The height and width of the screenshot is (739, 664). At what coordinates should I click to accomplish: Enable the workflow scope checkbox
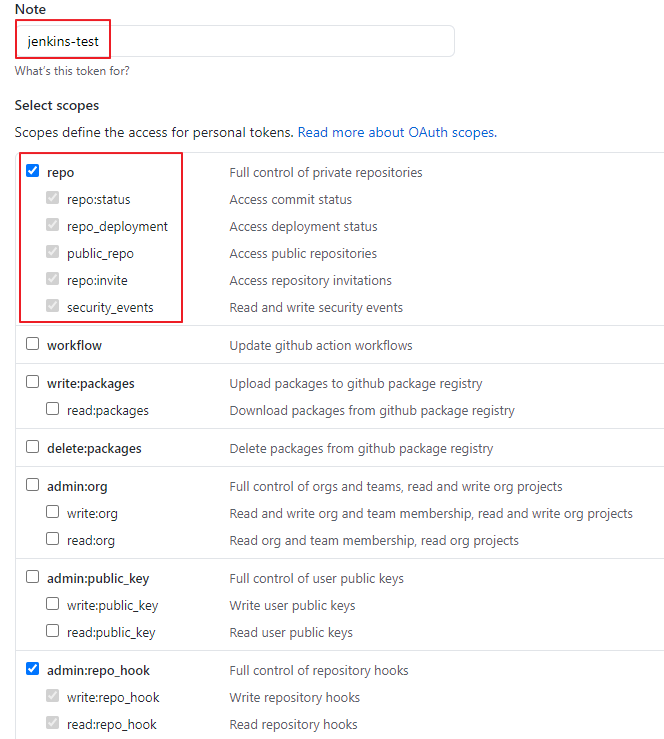pyautogui.click(x=33, y=344)
